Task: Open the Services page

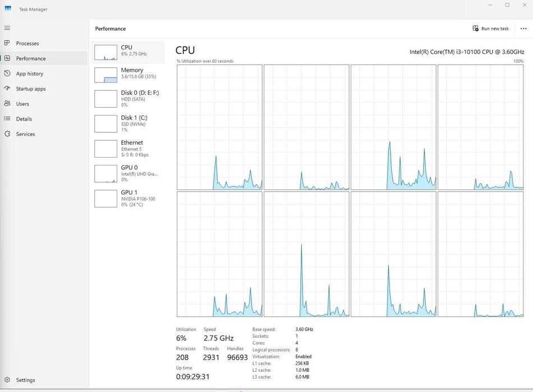Action: pyautogui.click(x=25, y=134)
